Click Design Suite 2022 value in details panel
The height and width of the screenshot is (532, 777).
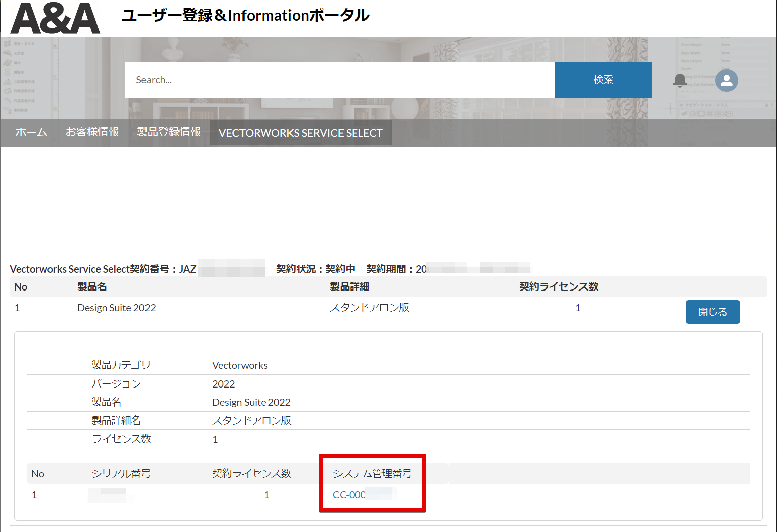pyautogui.click(x=252, y=402)
